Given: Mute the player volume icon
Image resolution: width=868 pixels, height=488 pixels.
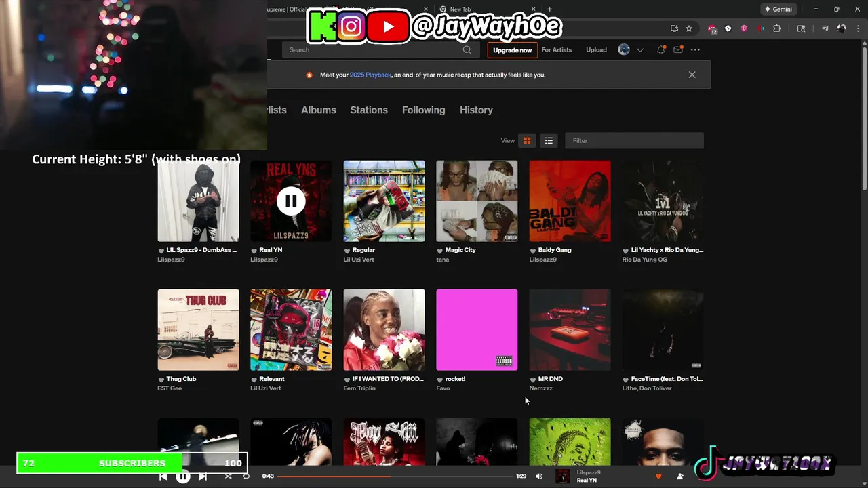Looking at the screenshot, I should point(539,476).
